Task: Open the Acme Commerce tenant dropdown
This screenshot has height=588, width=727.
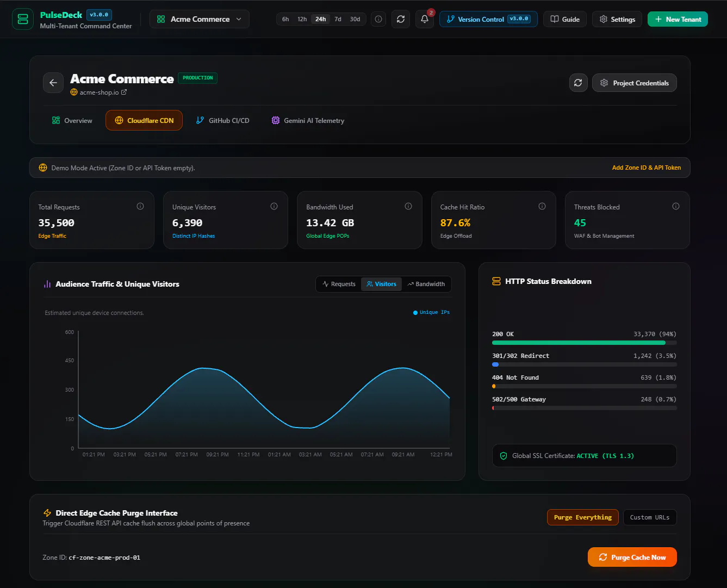Action: pyautogui.click(x=200, y=19)
